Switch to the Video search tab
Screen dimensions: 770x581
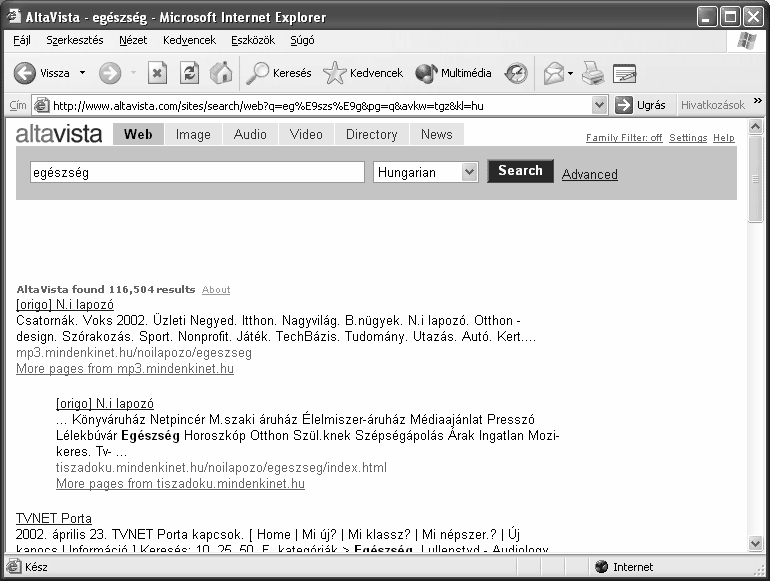(306, 134)
